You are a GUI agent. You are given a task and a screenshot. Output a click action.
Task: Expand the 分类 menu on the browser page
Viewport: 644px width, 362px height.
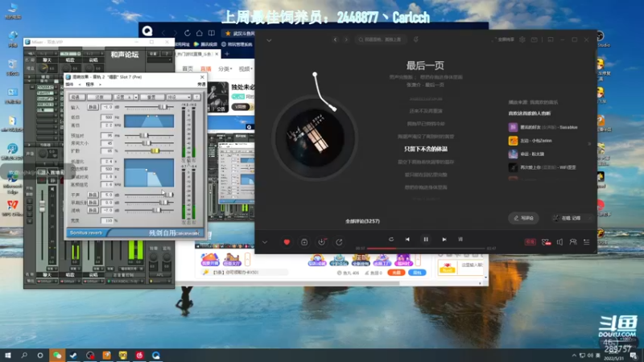click(225, 69)
